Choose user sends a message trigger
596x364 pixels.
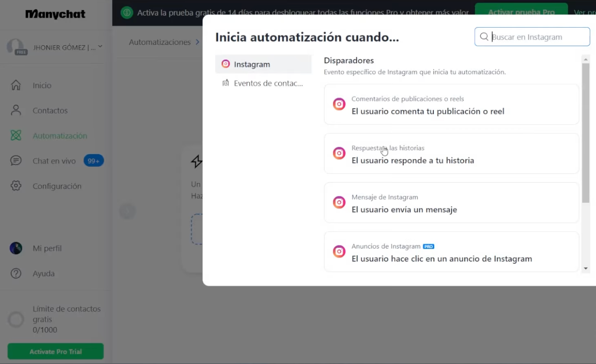click(x=451, y=202)
